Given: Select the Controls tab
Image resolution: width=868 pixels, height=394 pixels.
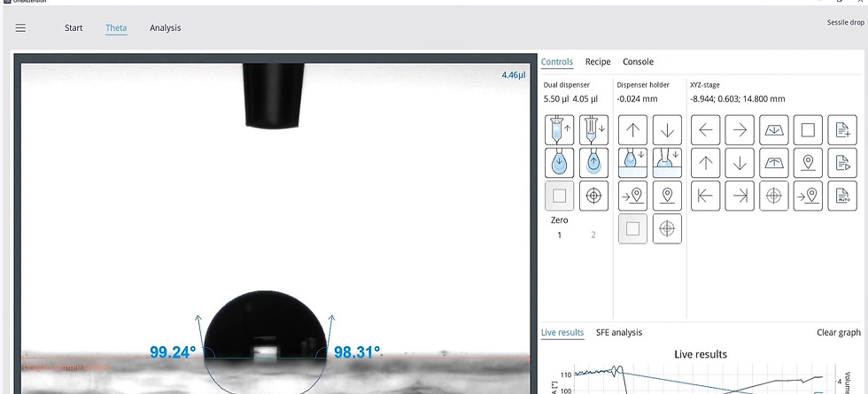Looking at the screenshot, I should 557,61.
